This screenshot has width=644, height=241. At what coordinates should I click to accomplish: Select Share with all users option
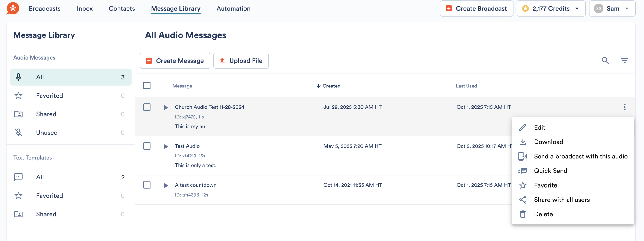(x=562, y=200)
